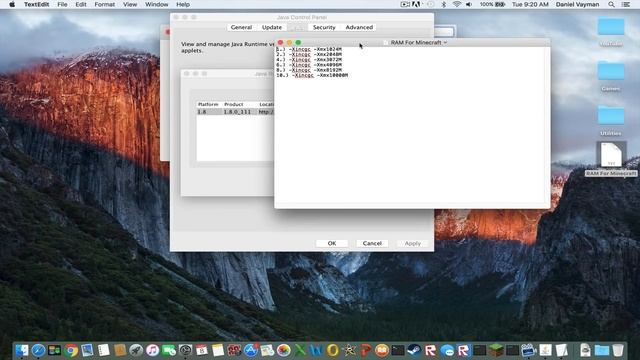Open the File menu
Image resolution: width=640 pixels, height=360 pixels.
(62, 4)
